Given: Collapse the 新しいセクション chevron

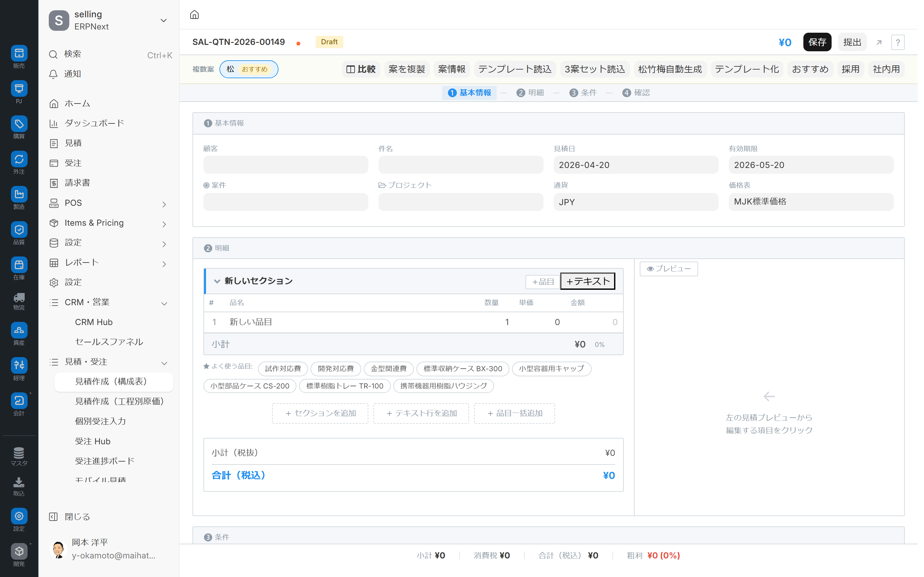Looking at the screenshot, I should 217,281.
